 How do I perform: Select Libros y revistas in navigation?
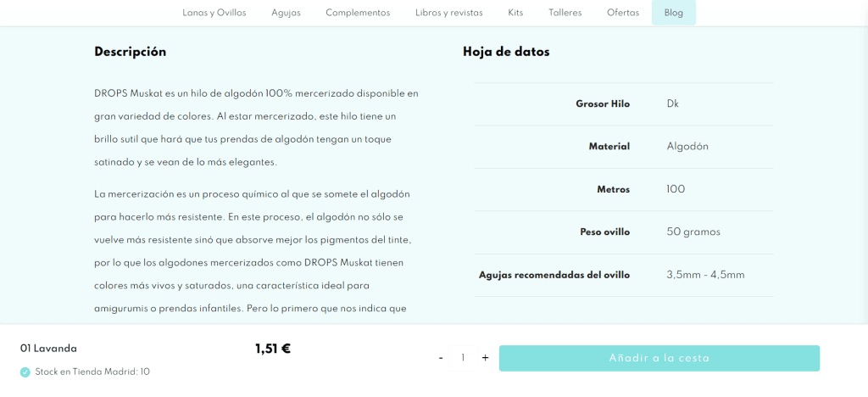click(x=448, y=13)
